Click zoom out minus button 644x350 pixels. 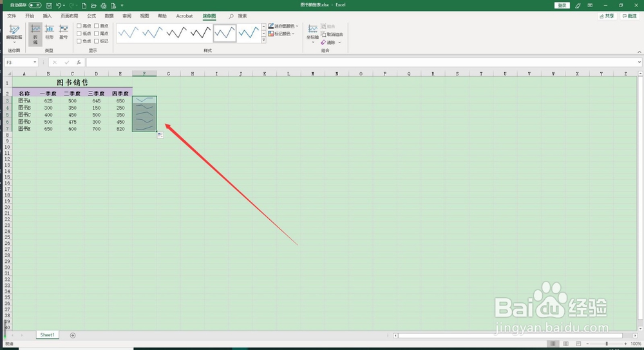[x=588, y=344]
